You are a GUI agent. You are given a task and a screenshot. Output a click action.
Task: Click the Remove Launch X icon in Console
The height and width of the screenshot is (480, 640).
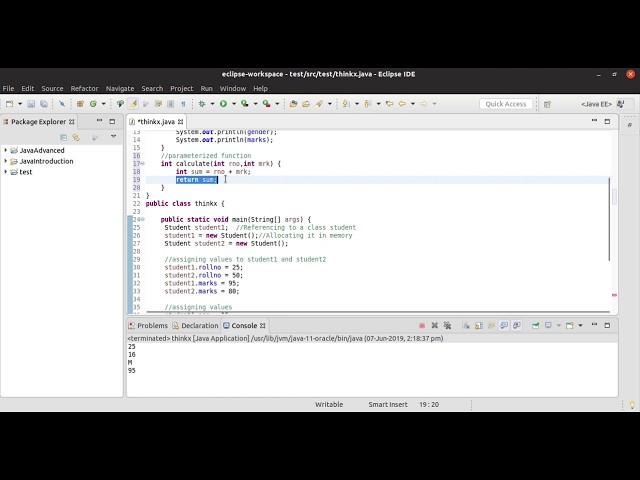point(435,325)
